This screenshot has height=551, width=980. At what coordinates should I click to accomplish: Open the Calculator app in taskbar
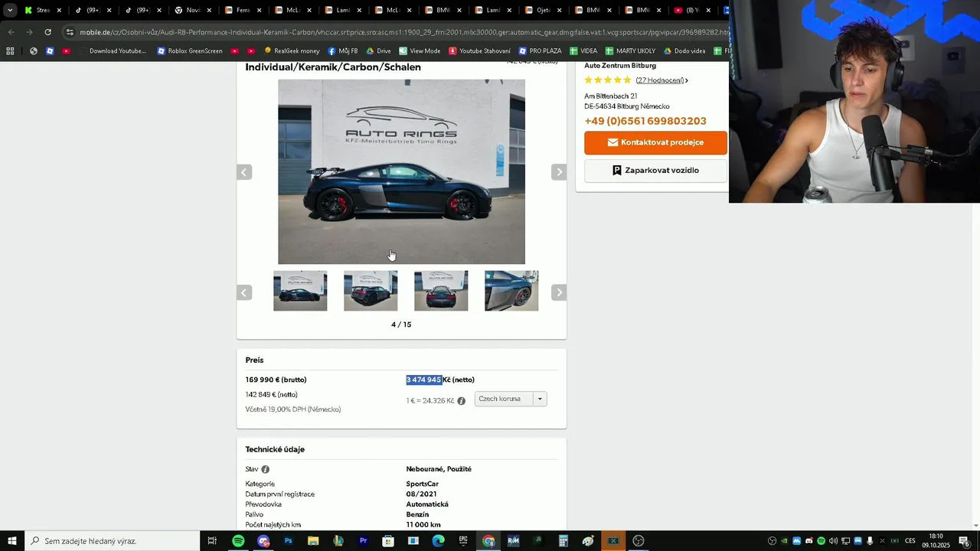[x=563, y=541]
